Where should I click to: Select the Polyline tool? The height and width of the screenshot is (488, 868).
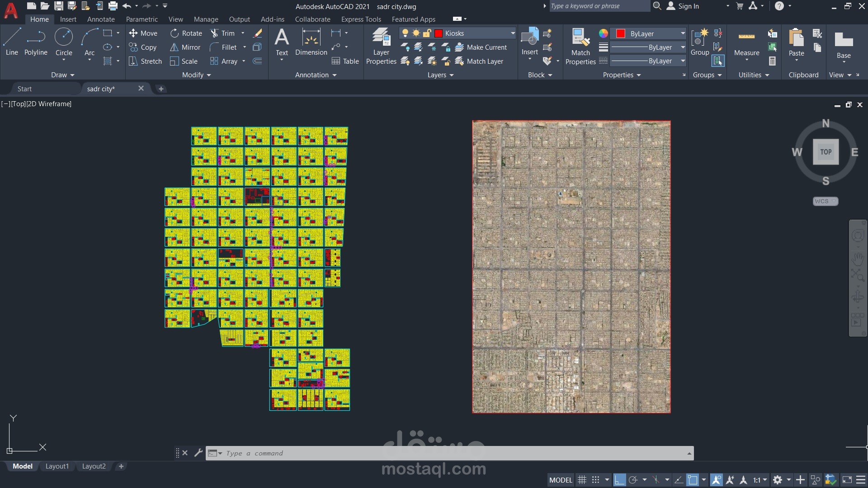(36, 42)
